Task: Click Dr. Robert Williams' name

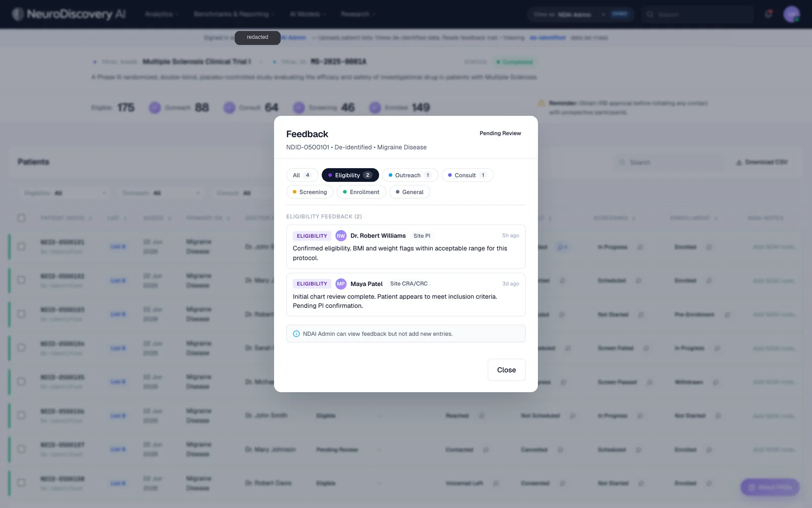Action: [x=378, y=236]
